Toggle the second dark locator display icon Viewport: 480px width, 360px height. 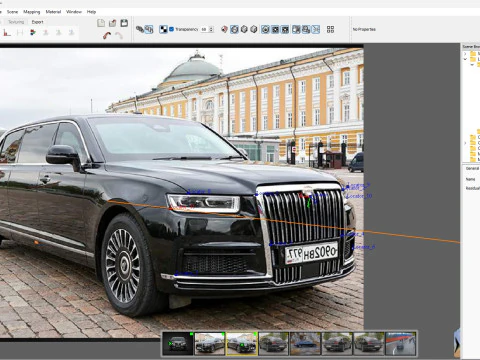point(285,29)
